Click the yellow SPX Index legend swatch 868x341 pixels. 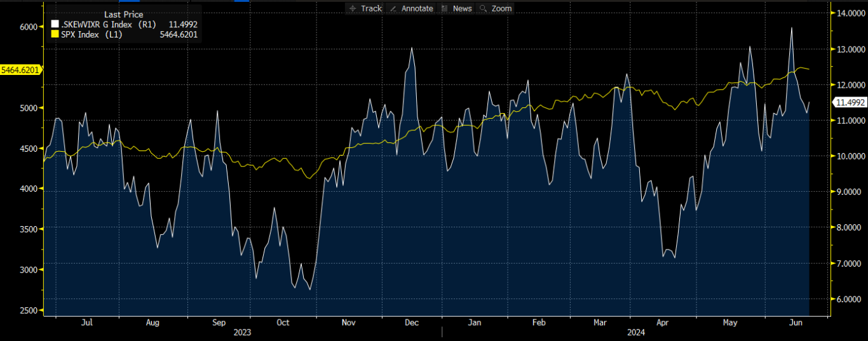pos(55,34)
